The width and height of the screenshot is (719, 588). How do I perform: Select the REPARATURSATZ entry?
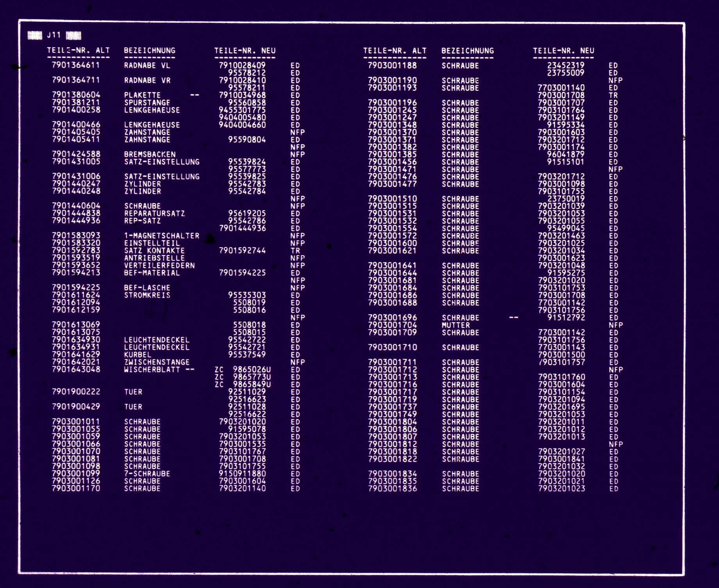click(155, 214)
